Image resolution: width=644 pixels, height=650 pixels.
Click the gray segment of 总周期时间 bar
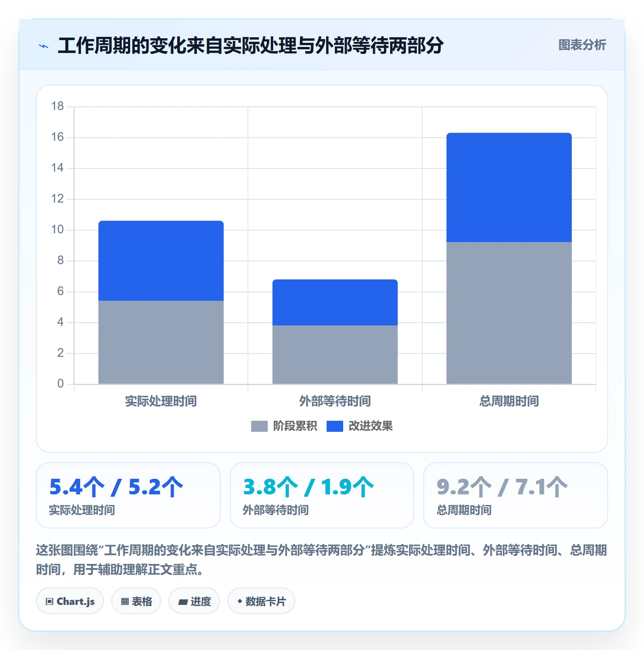pyautogui.click(x=509, y=313)
